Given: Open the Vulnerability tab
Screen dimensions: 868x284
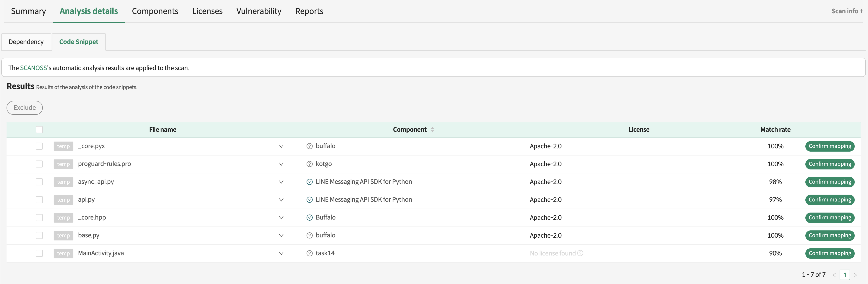Looking at the screenshot, I should pos(258,11).
